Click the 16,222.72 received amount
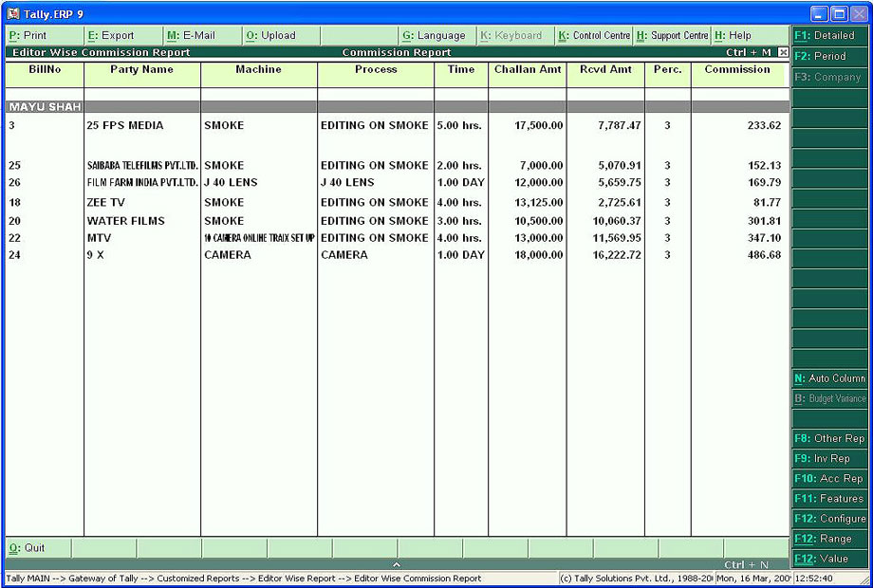The height and width of the screenshot is (588, 873). click(x=617, y=255)
